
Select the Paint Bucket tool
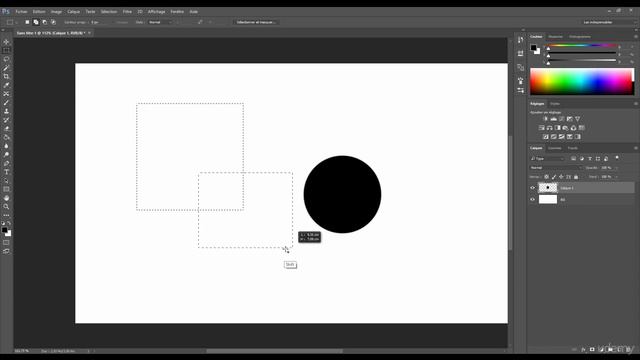pos(6,137)
